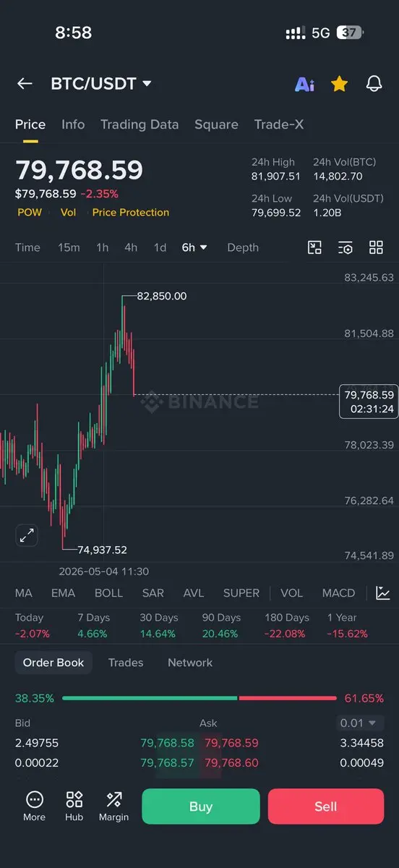The image size is (399, 868).
Task: Open the AI assistant icon
Action: (x=304, y=84)
